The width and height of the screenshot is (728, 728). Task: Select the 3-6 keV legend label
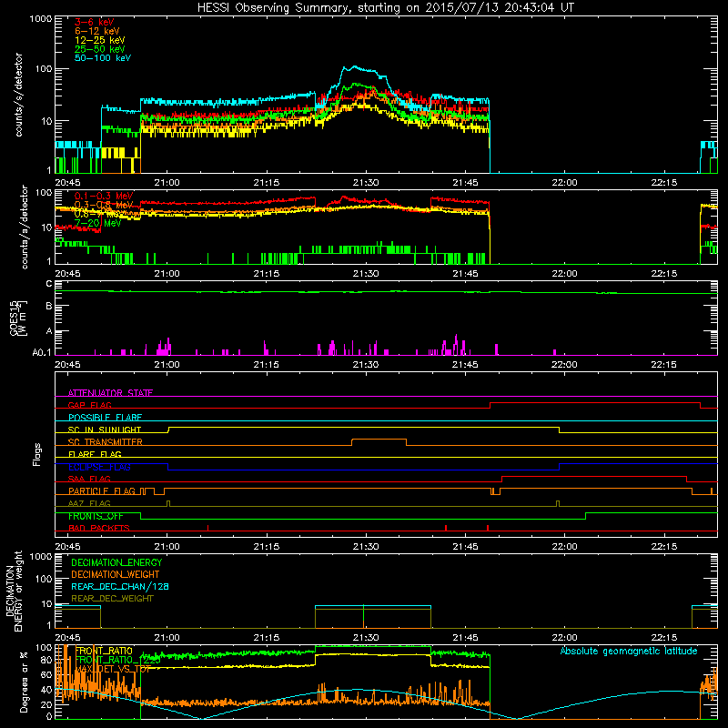(x=95, y=22)
